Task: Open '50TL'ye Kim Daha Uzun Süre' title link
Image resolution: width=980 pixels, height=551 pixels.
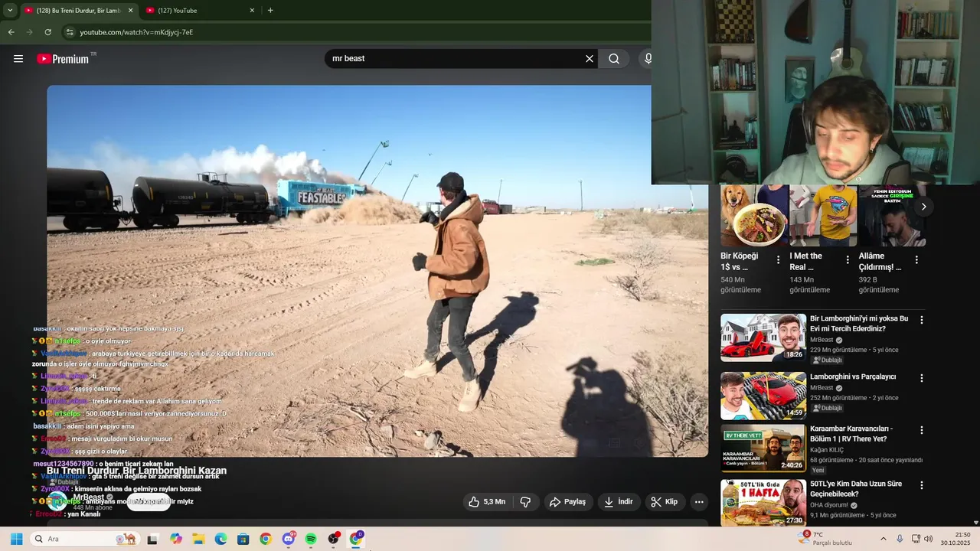Action: point(856,489)
